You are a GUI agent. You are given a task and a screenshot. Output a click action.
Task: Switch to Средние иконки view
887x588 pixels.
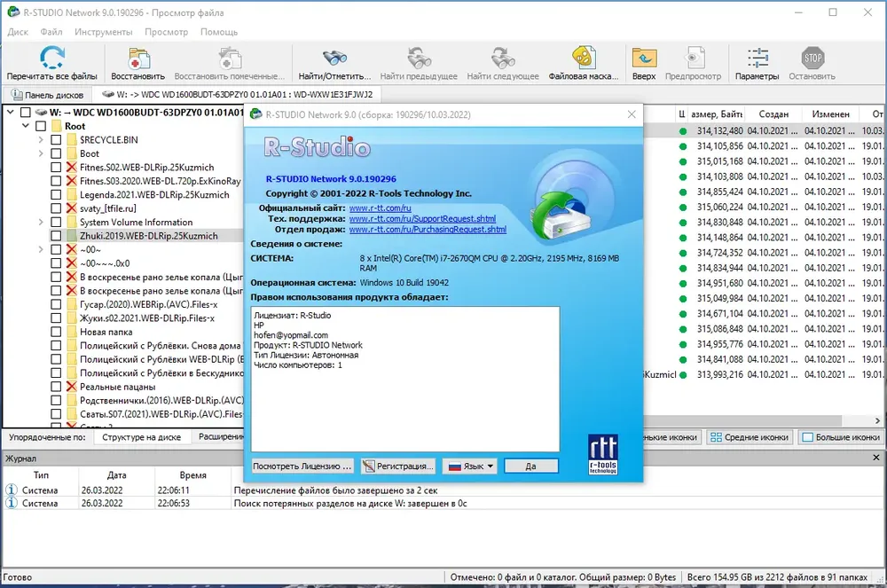coord(716,437)
